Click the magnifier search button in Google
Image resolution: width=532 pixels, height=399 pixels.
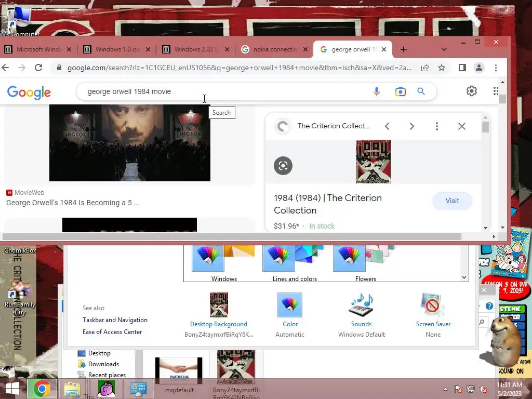point(421,91)
